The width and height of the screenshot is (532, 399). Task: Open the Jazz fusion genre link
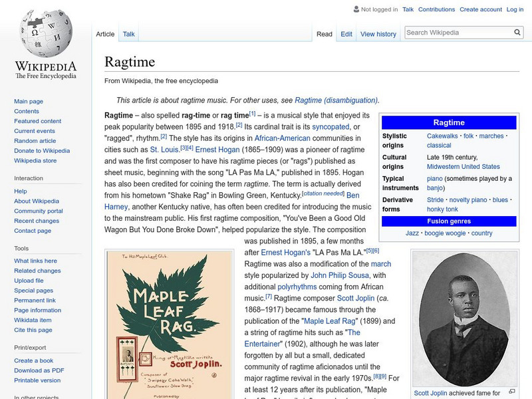coord(413,233)
